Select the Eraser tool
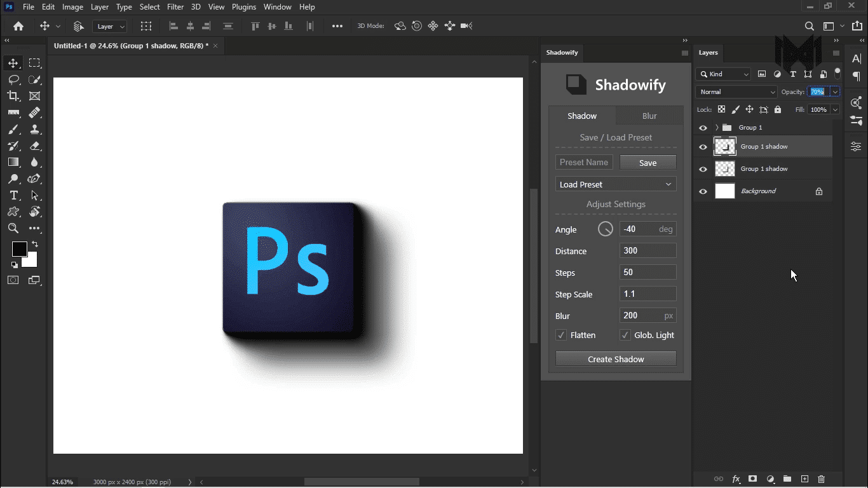The image size is (868, 488). [34, 146]
